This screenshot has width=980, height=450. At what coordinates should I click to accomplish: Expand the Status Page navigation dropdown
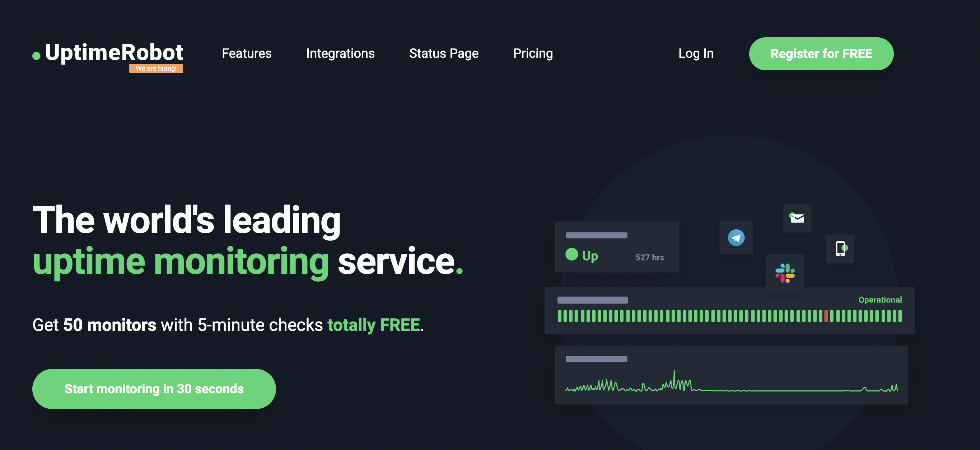[444, 54]
